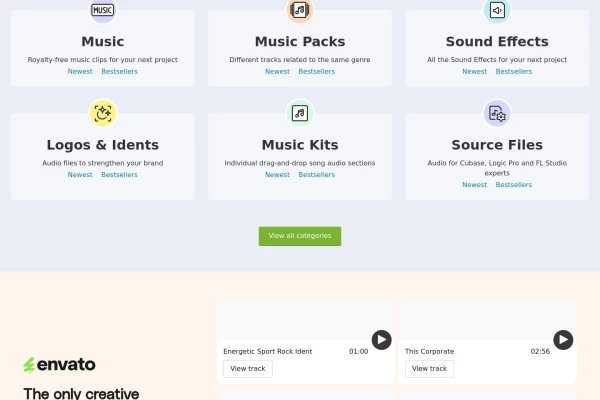Open Newest link under Music Kits
This screenshot has height=400, width=600.
[x=277, y=175]
